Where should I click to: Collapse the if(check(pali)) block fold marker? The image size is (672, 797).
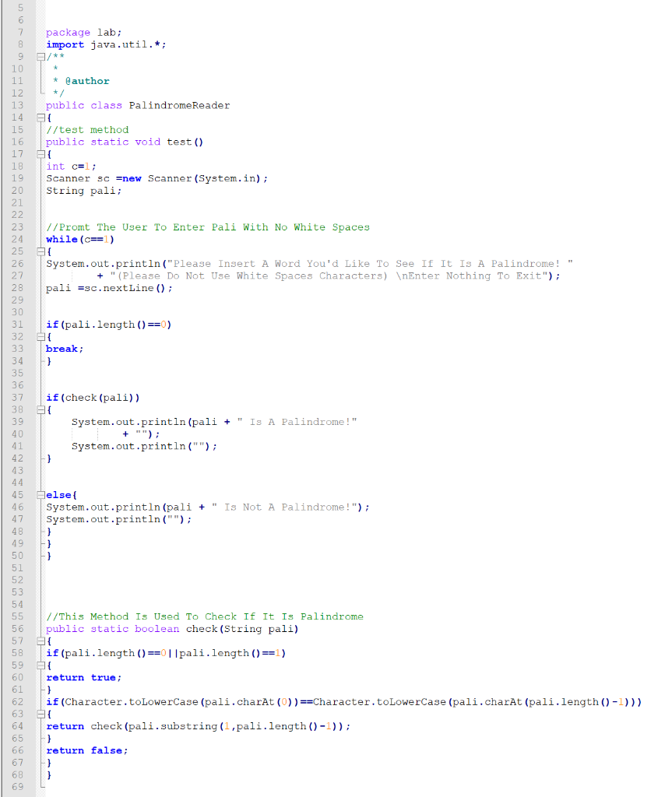click(x=39, y=409)
